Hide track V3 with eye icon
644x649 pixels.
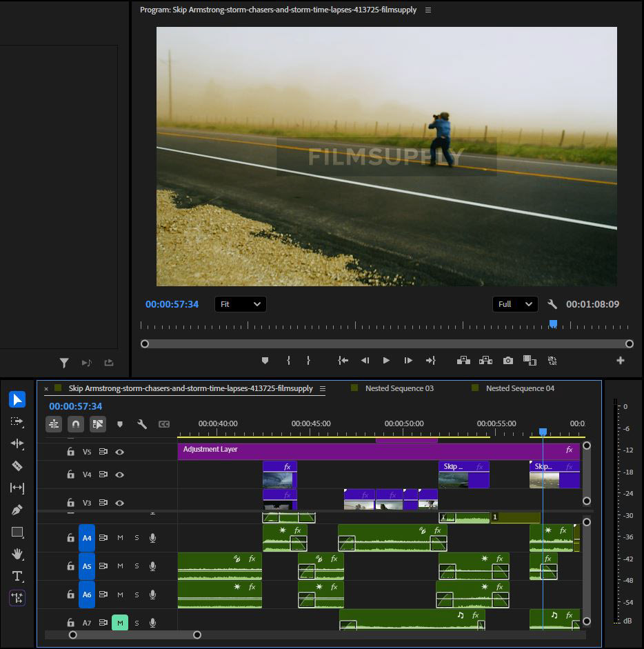pos(119,503)
